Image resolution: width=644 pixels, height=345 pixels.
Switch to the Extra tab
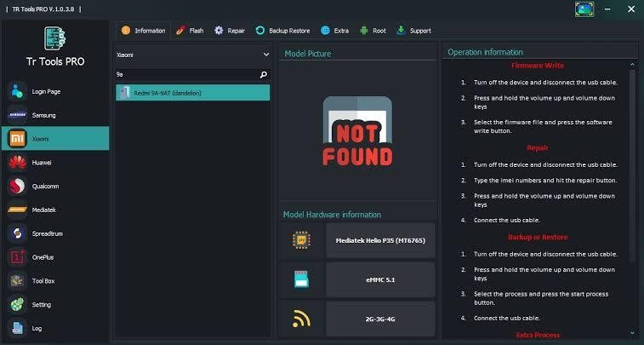pyautogui.click(x=334, y=31)
